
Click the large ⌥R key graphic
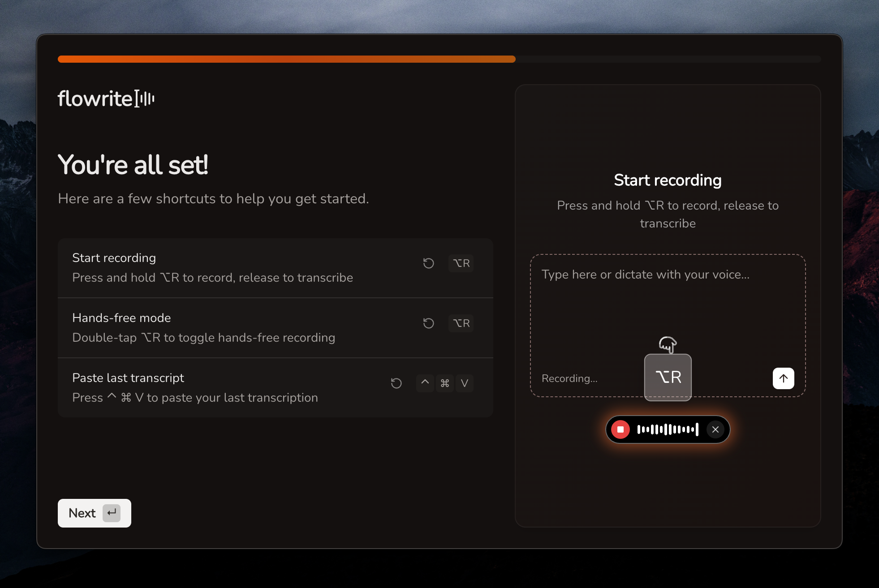tap(668, 378)
